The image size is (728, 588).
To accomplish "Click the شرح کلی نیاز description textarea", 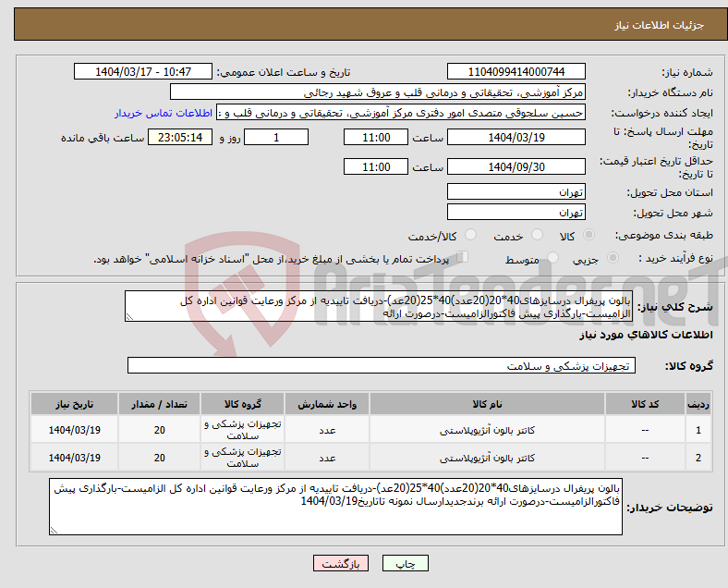I will click(x=379, y=306).
